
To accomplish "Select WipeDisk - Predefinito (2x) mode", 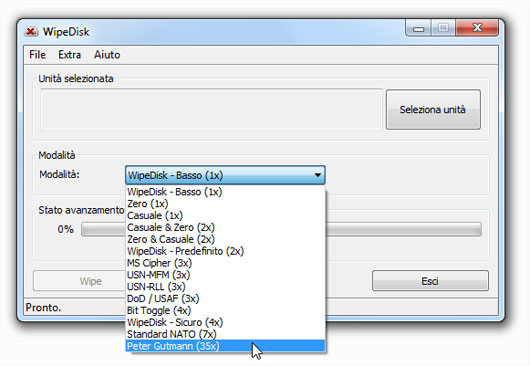I will [225, 251].
